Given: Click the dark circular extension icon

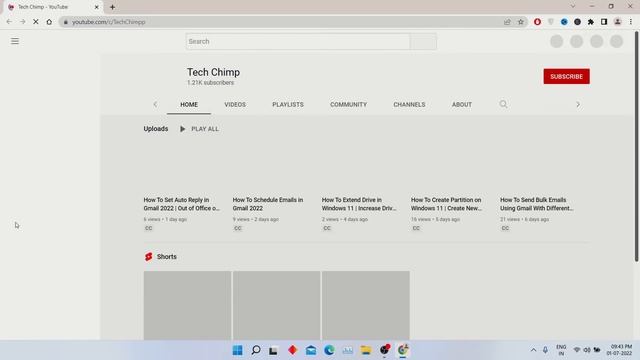Looking at the screenshot, I should click(x=577, y=22).
